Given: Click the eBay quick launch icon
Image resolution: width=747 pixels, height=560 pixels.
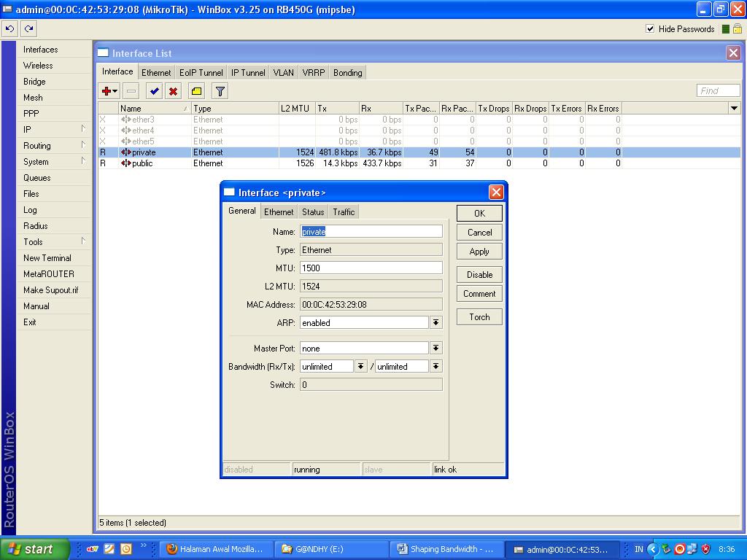Looking at the screenshot, I should [93, 549].
